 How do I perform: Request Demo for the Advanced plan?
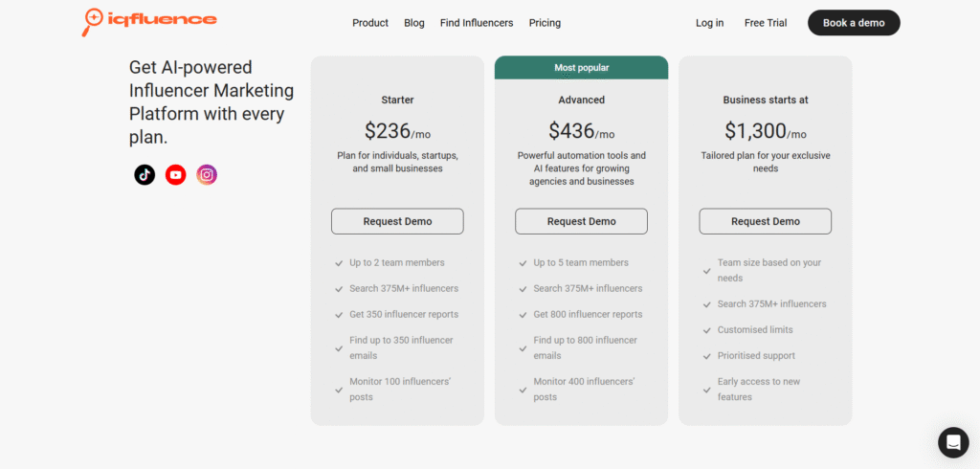[581, 221]
